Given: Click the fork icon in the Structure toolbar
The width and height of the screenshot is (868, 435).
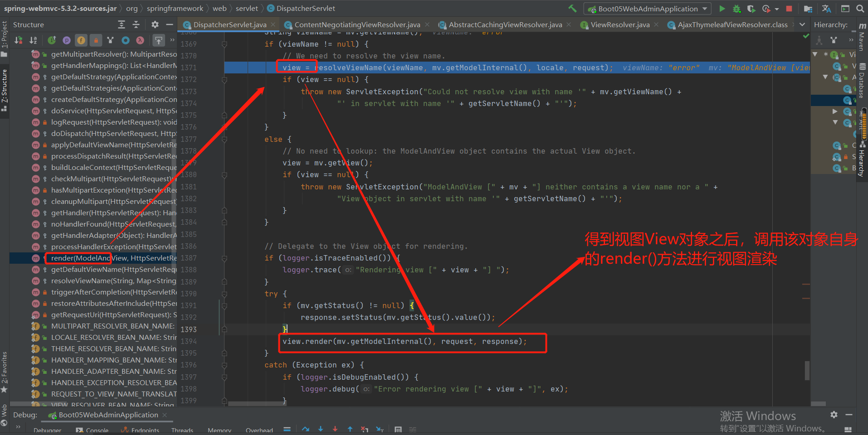Looking at the screenshot, I should point(110,40).
